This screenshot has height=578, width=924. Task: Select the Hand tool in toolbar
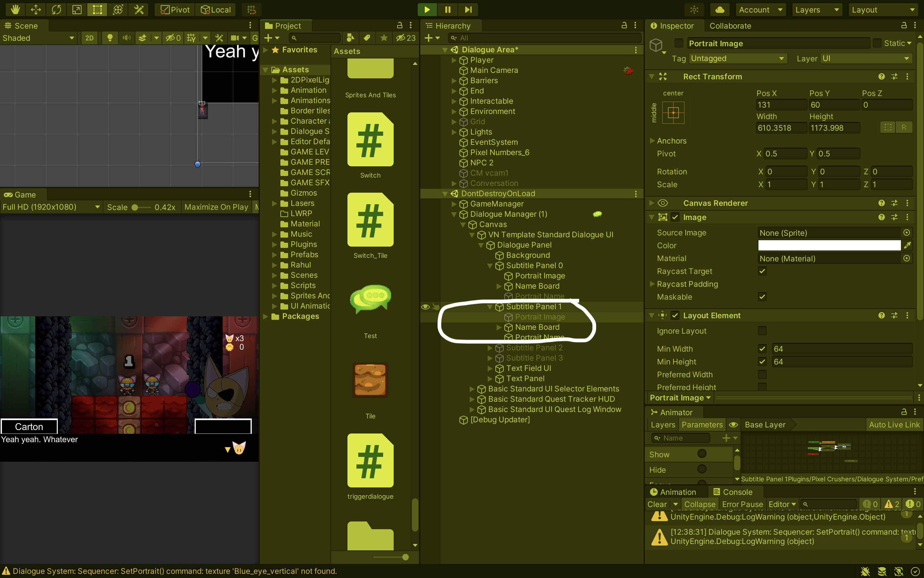click(x=15, y=10)
